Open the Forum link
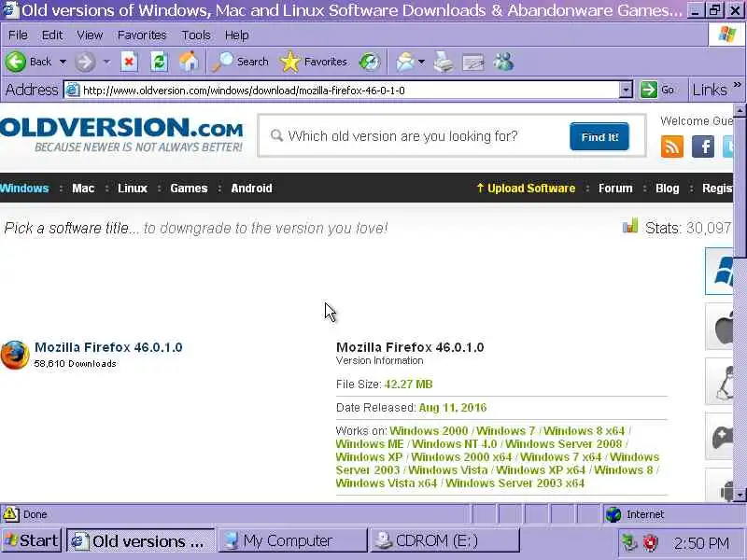This screenshot has width=747, height=560. click(615, 189)
